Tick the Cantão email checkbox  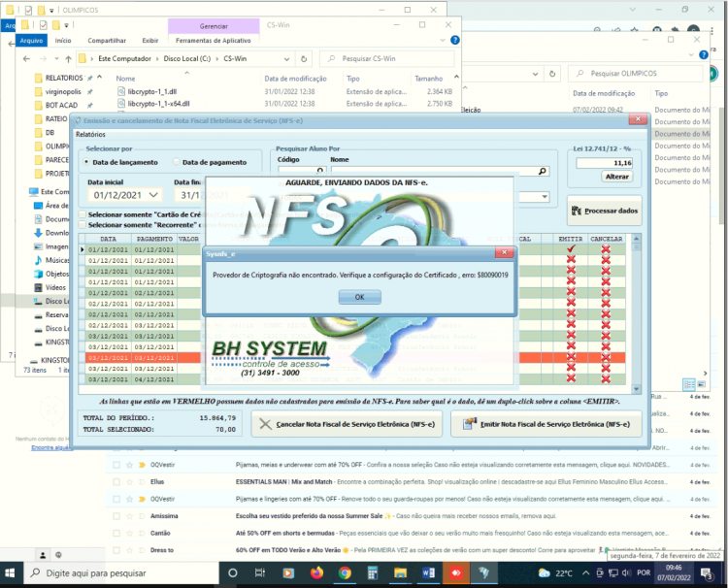coord(116,534)
